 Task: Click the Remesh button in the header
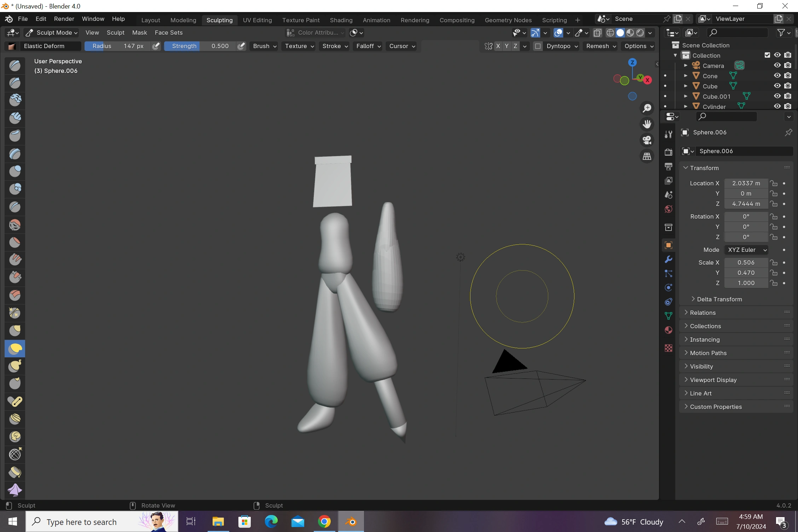click(x=600, y=46)
